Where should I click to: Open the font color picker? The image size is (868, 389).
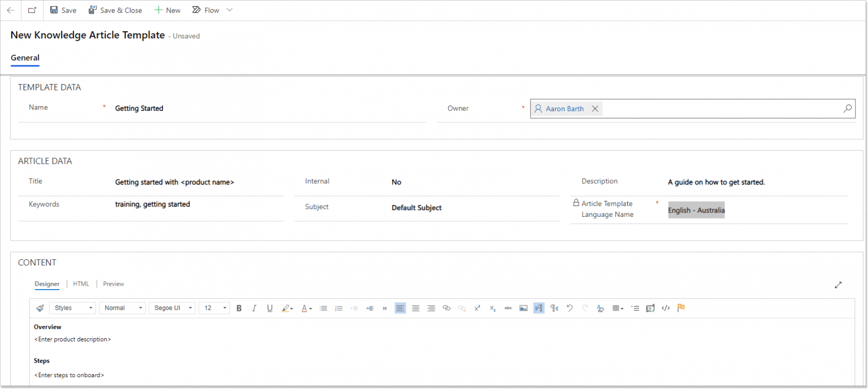tap(306, 308)
